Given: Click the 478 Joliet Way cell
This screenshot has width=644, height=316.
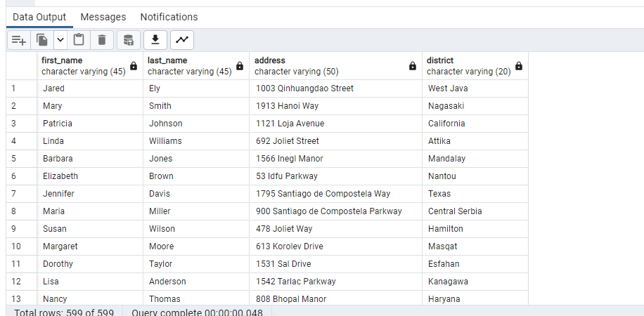Looking at the screenshot, I should pyautogui.click(x=335, y=229).
